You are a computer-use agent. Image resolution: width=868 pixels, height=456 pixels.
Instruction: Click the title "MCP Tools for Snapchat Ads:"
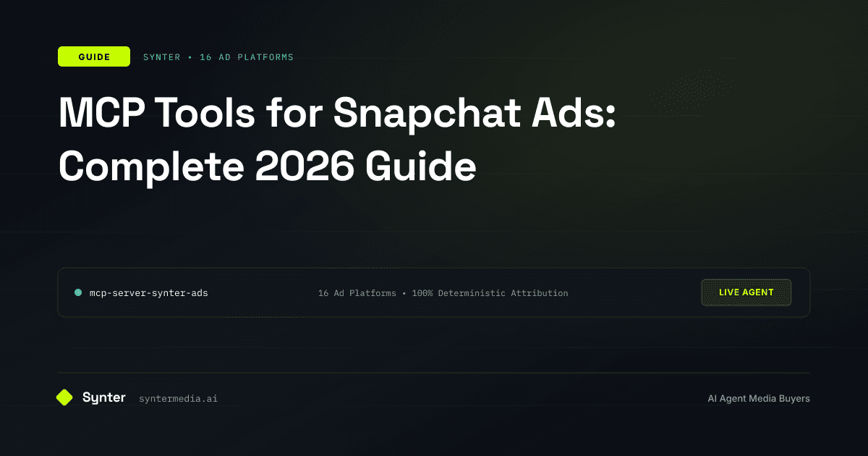(x=337, y=114)
